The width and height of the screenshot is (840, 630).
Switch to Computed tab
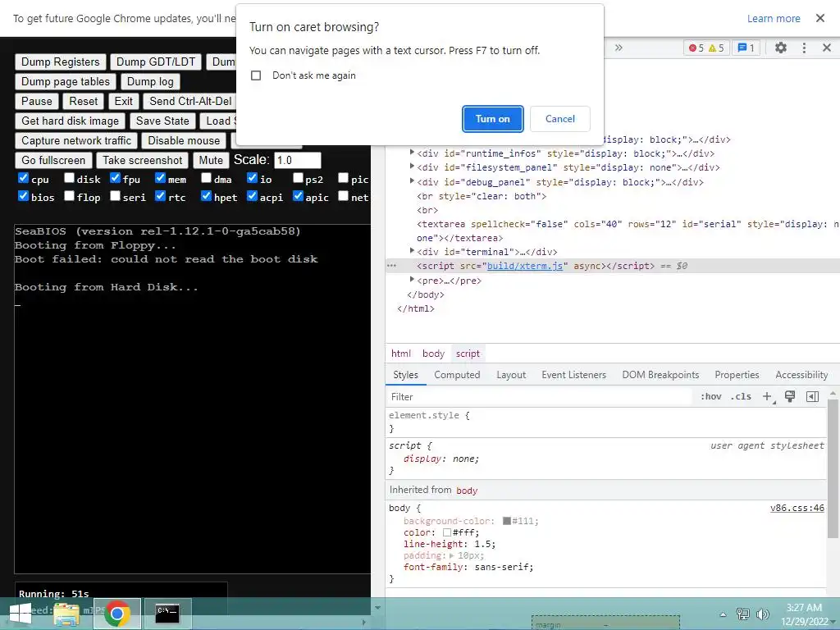pyautogui.click(x=457, y=375)
